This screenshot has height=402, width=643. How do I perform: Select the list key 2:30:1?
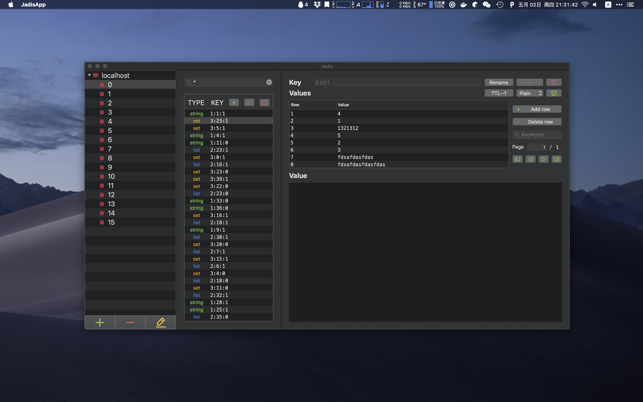point(229,237)
